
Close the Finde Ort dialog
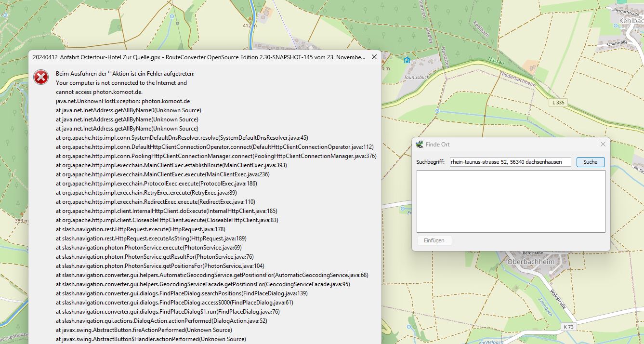pyautogui.click(x=603, y=145)
